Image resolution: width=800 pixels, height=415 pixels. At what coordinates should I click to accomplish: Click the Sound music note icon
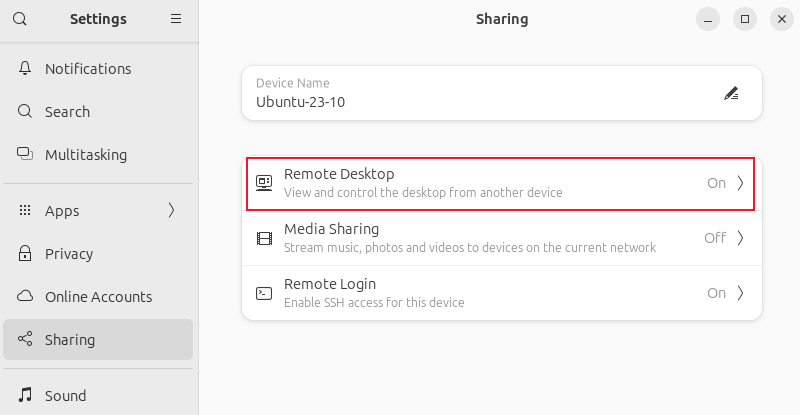pos(25,395)
